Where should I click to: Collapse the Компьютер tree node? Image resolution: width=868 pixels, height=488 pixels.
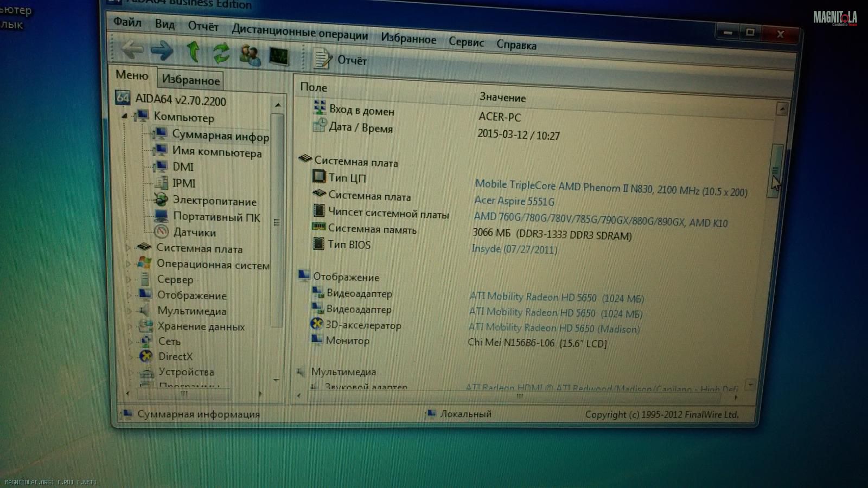point(124,115)
